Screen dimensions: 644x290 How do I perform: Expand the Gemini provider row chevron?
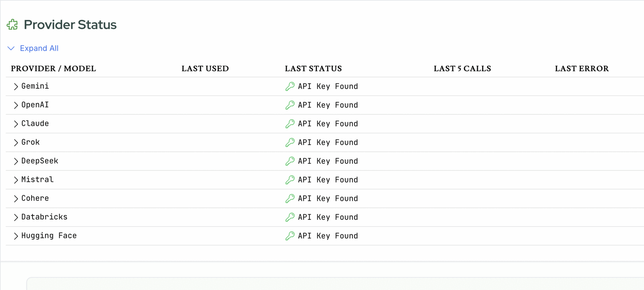pos(16,87)
